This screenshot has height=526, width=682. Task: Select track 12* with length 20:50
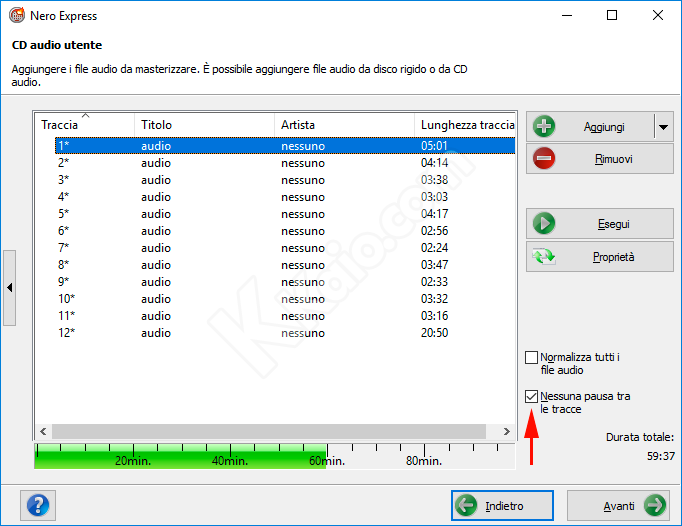285,332
